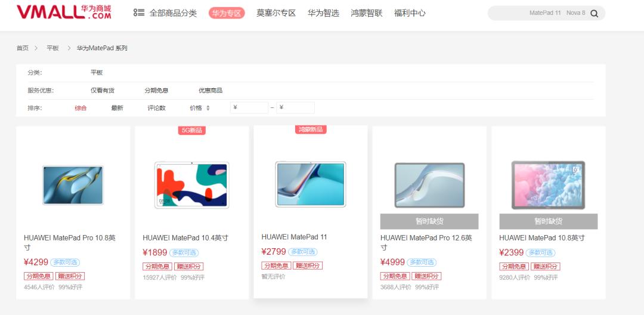Open MatePad Pro 12.6英寸 product image
Viewport: 644px width, 315px height.
[x=429, y=185]
